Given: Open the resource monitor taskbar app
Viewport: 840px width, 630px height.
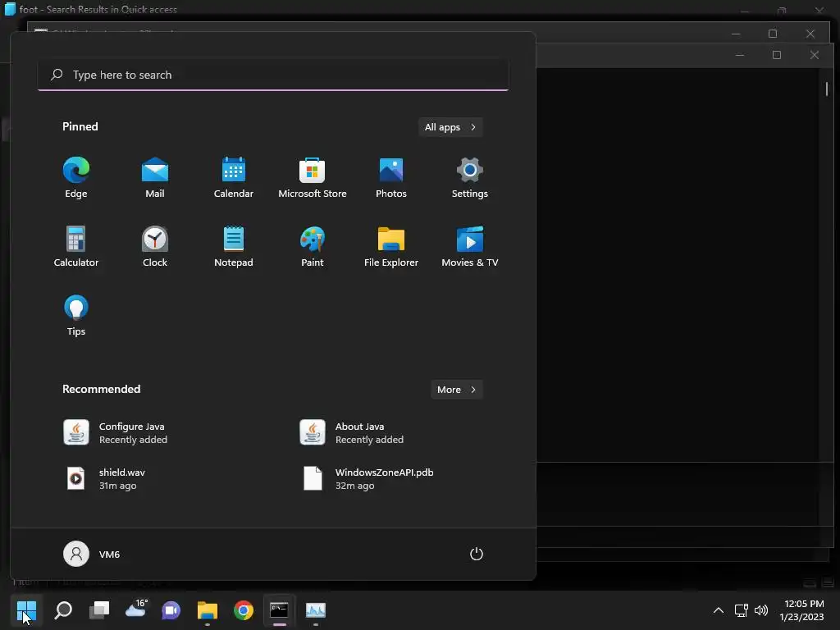Looking at the screenshot, I should 316,610.
